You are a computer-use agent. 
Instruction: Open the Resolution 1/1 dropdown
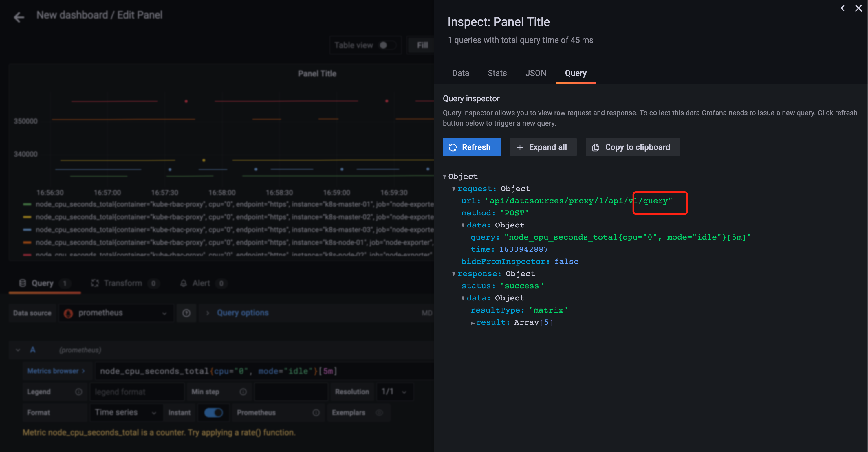[x=394, y=392]
